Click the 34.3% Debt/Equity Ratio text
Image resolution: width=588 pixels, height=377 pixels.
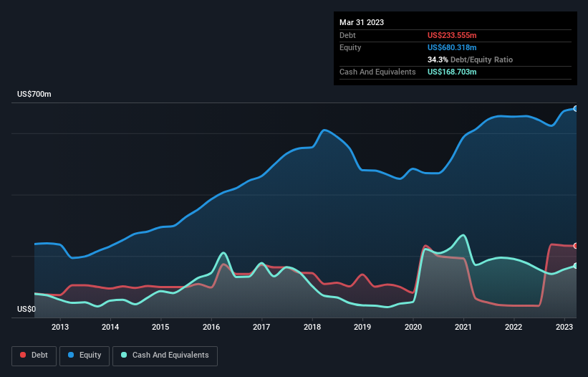click(470, 59)
